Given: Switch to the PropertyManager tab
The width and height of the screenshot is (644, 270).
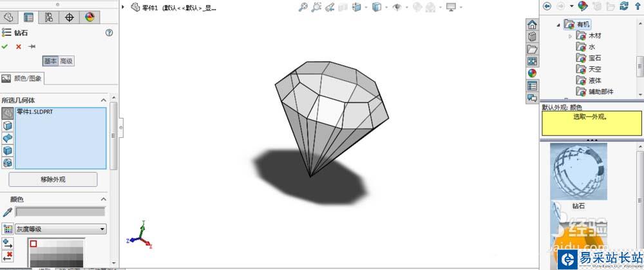Looking at the screenshot, I should pos(28,17).
